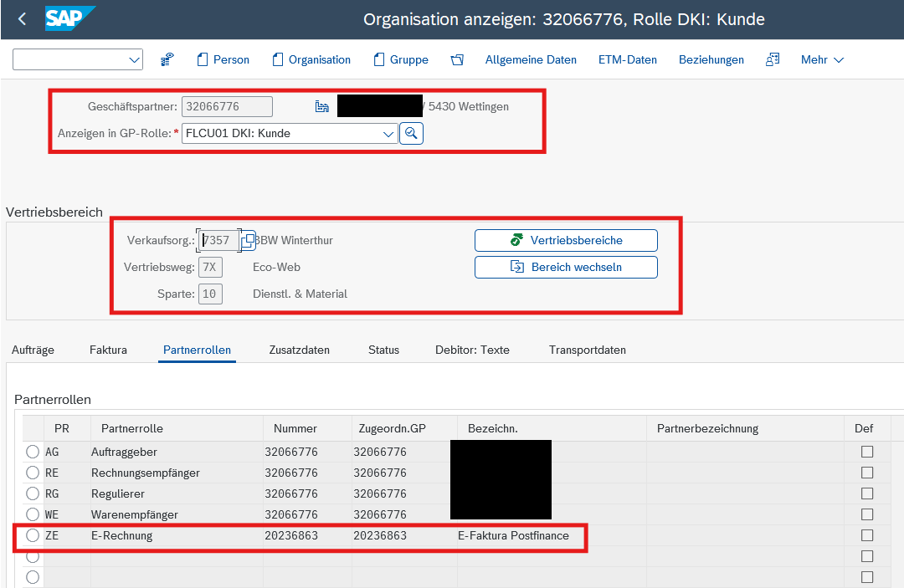Click the organisation building icon
This screenshot has height=588, width=904.
(321, 106)
